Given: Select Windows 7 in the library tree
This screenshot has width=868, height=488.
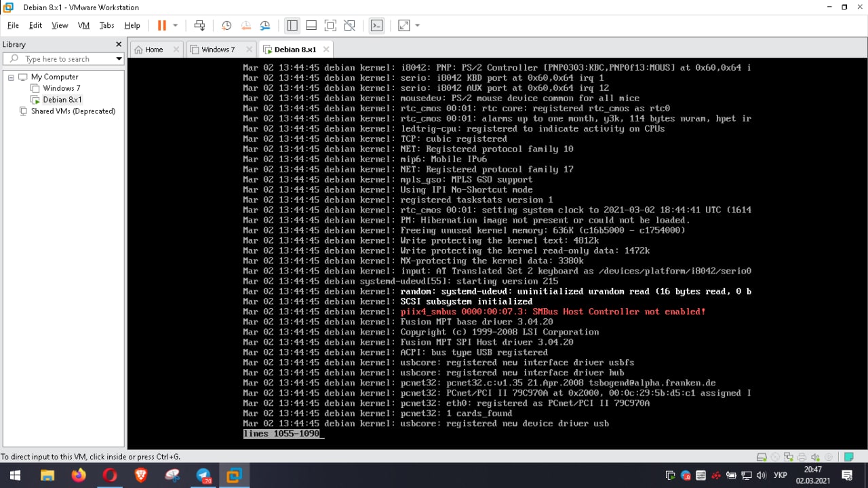Looking at the screenshot, I should click(61, 88).
